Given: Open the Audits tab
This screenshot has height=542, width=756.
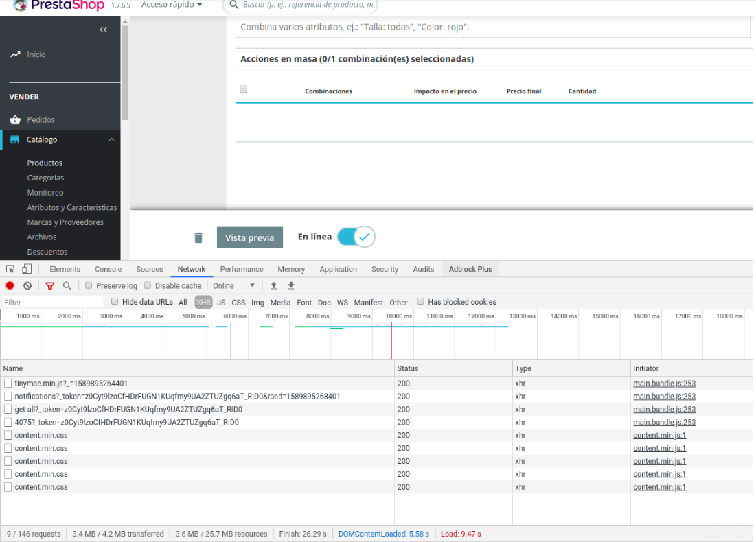Looking at the screenshot, I should [x=424, y=270].
